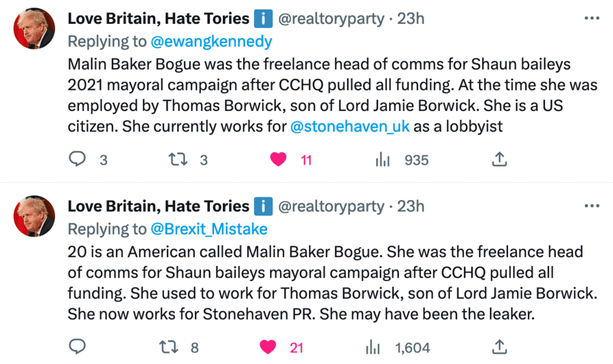
Task: Open the first tweet's 23h timestamp
Action: pos(411,18)
